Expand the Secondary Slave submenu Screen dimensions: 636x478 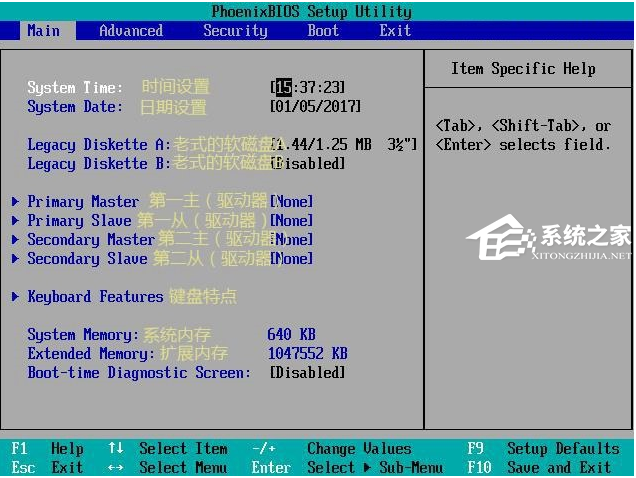tap(87, 258)
